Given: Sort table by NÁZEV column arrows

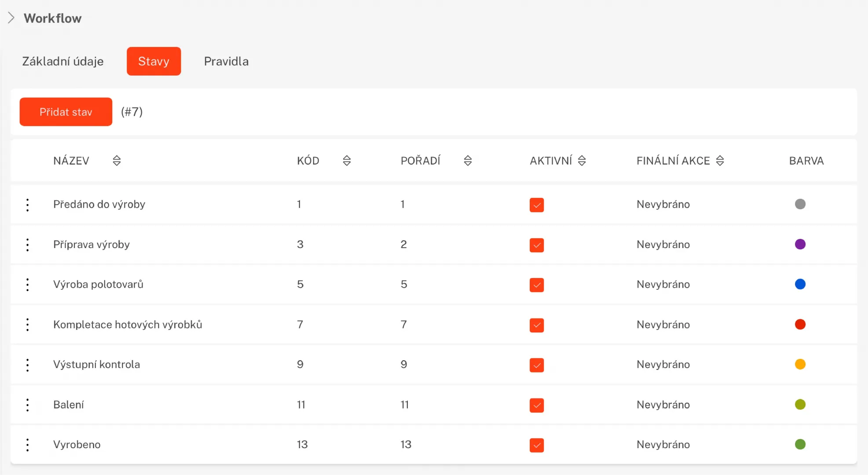Looking at the screenshot, I should point(117,161).
